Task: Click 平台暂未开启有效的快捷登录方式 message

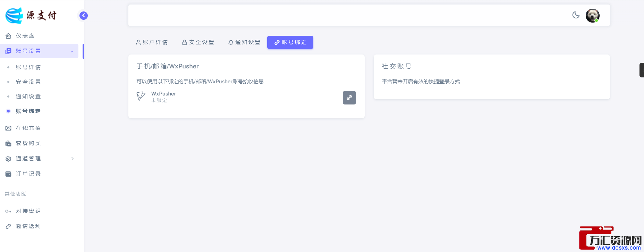Action: (421, 82)
